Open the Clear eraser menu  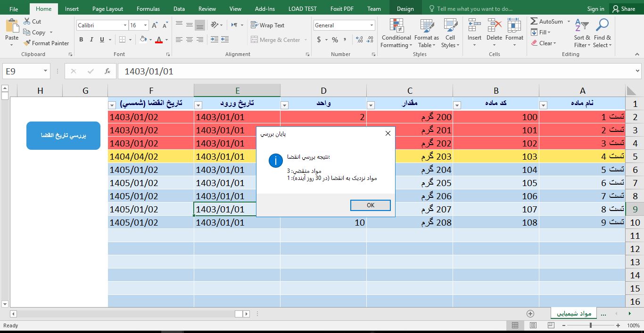[x=544, y=43]
